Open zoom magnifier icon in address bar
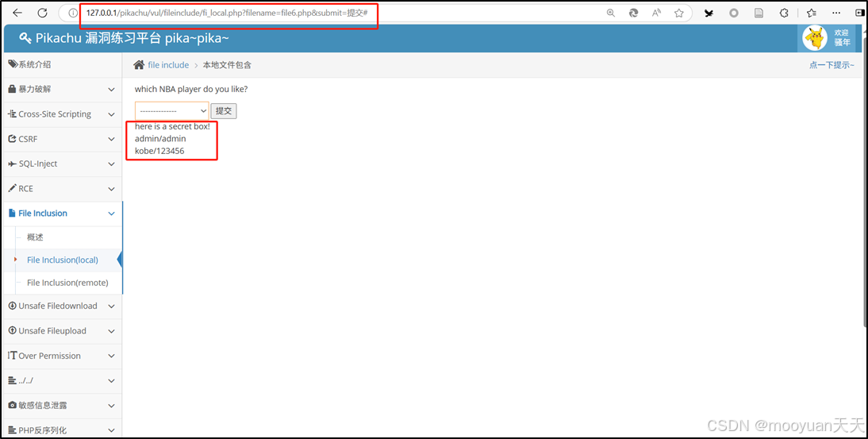The width and height of the screenshot is (868, 439). (x=611, y=13)
